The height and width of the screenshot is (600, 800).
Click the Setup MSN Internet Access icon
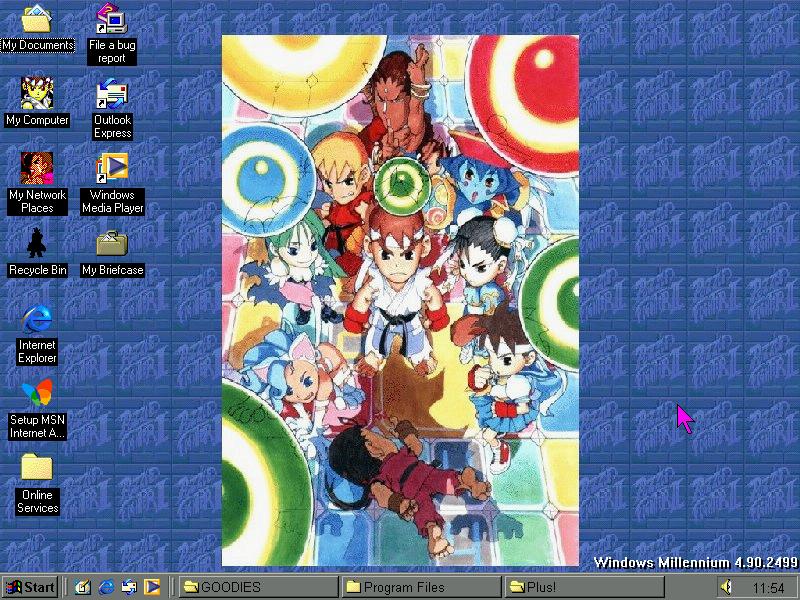37,394
